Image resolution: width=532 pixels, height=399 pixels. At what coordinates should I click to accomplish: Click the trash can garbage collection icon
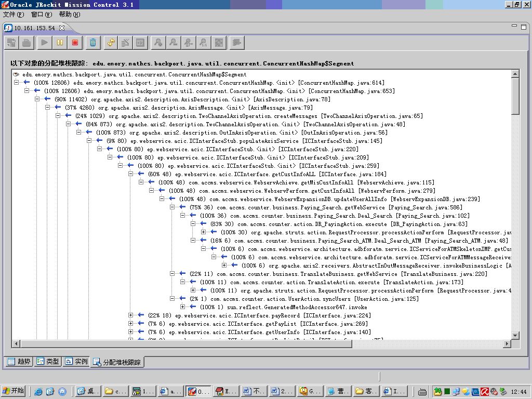click(92, 43)
